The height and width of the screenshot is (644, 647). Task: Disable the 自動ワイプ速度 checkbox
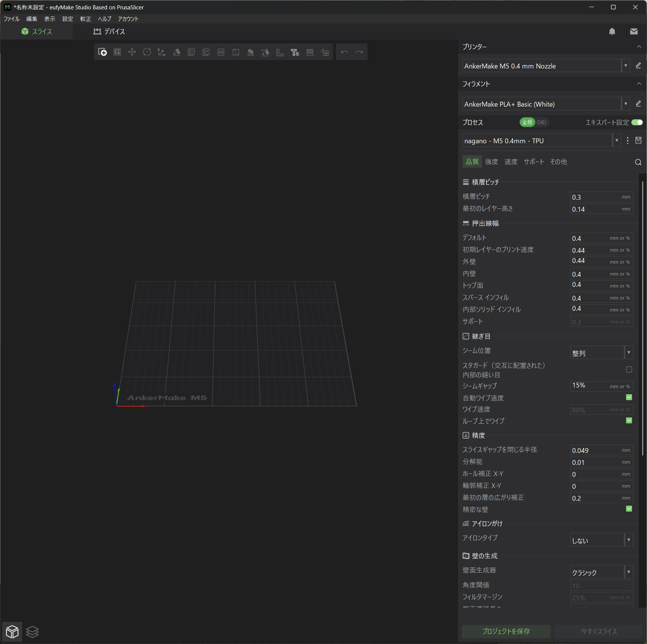[x=629, y=397]
